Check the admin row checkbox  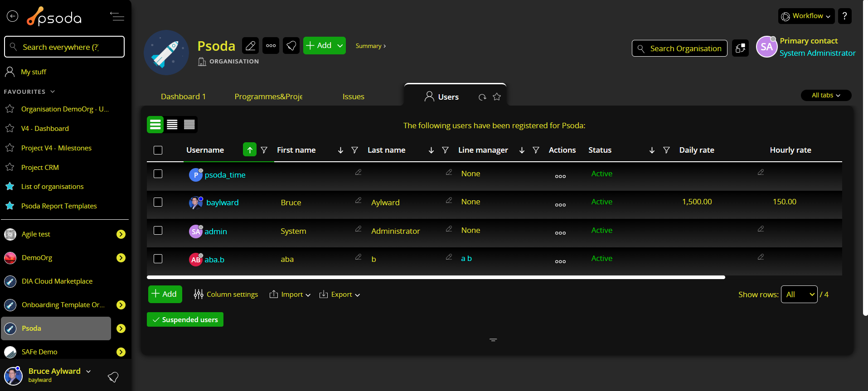pyautogui.click(x=158, y=231)
